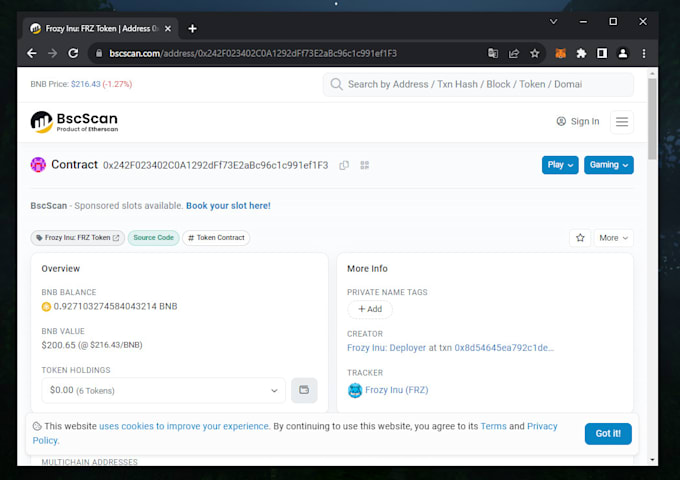Image resolution: width=680 pixels, height=480 pixels.
Task: Click the BNB price $216.43
Action: coord(85,84)
